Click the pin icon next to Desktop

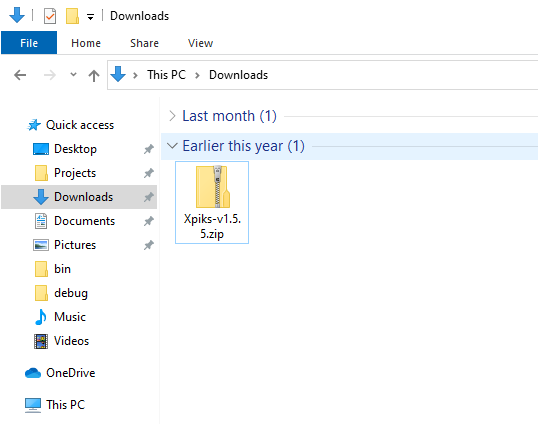(149, 149)
